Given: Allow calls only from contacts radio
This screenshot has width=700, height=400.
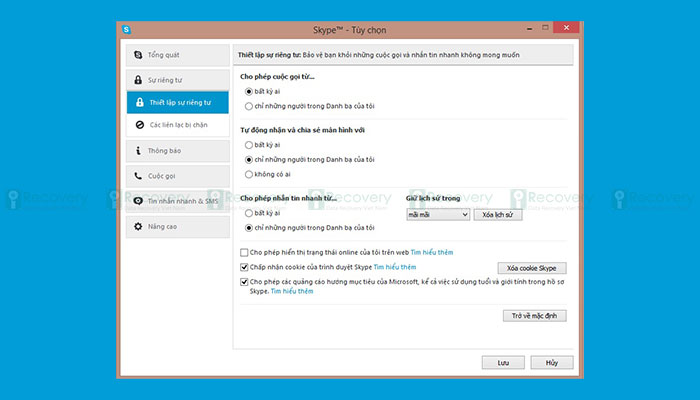Looking at the screenshot, I should pos(249,106).
